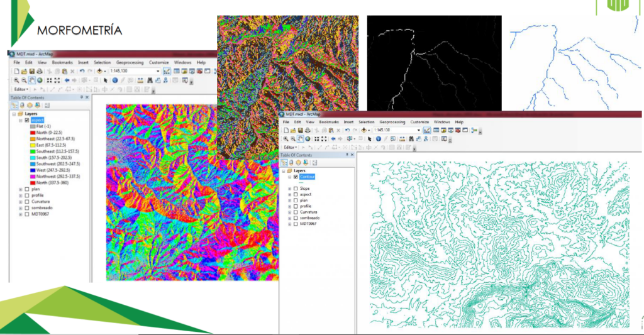This screenshot has width=644, height=335.
Task: Click Save icon in left ArcMap window
Action: click(x=31, y=72)
